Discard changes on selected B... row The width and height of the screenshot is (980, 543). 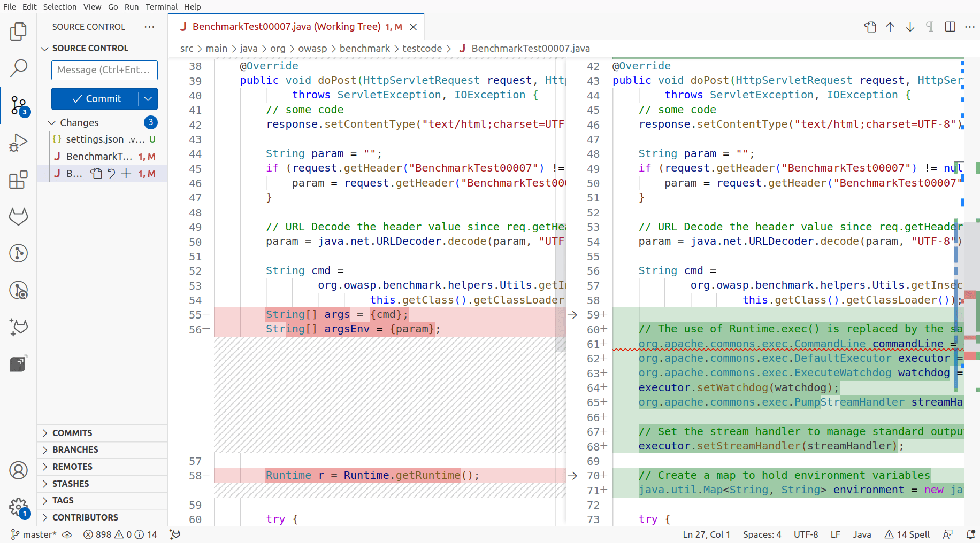[111, 173]
